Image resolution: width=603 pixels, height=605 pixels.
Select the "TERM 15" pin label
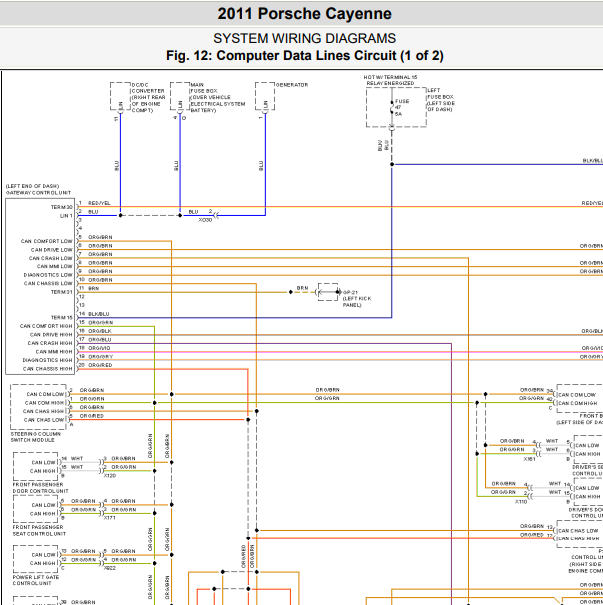pos(62,318)
